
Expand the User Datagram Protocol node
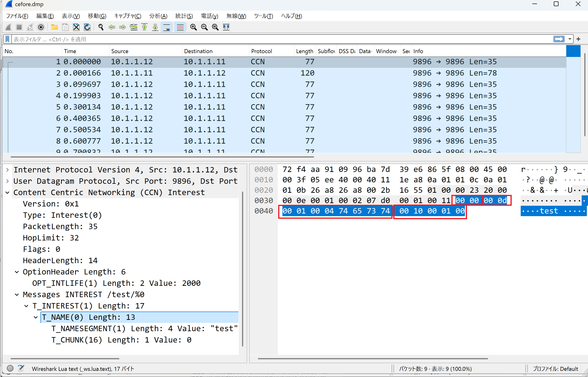tap(7, 181)
